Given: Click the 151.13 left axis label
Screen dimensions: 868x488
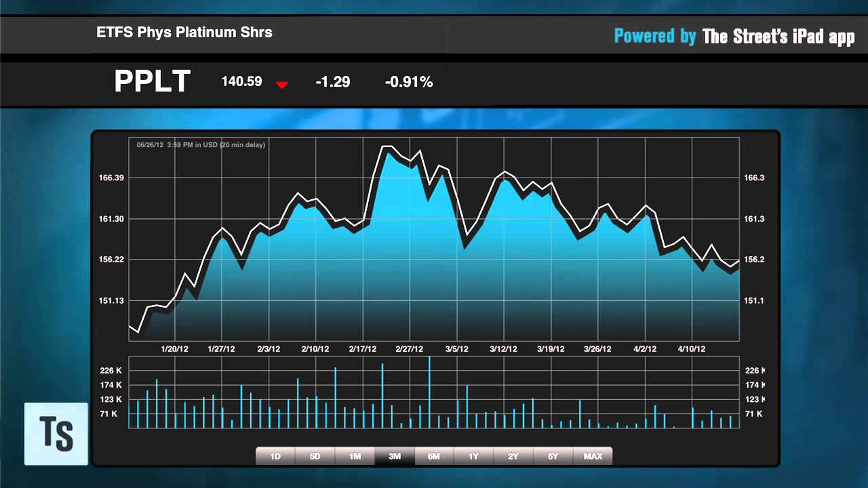Looking at the screenshot, I should pyautogui.click(x=111, y=300).
